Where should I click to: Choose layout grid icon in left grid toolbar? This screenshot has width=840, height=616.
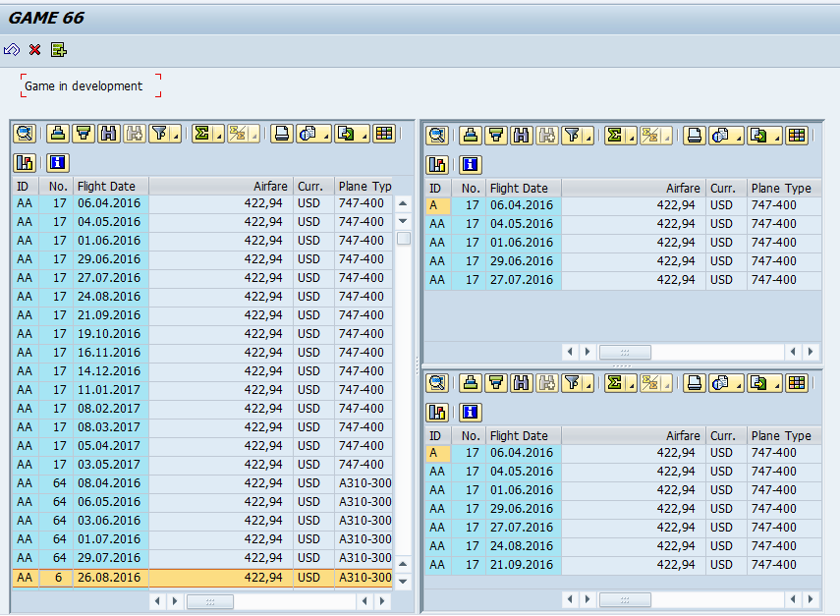point(384,134)
